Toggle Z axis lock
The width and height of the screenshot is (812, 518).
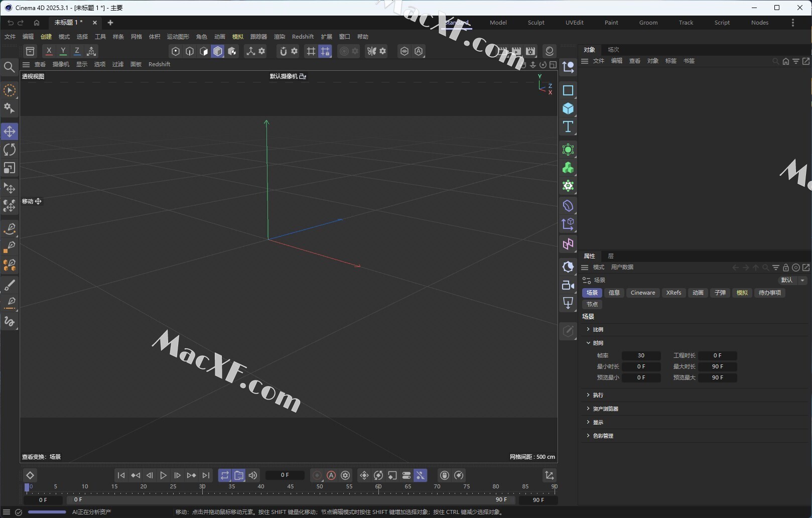(77, 51)
